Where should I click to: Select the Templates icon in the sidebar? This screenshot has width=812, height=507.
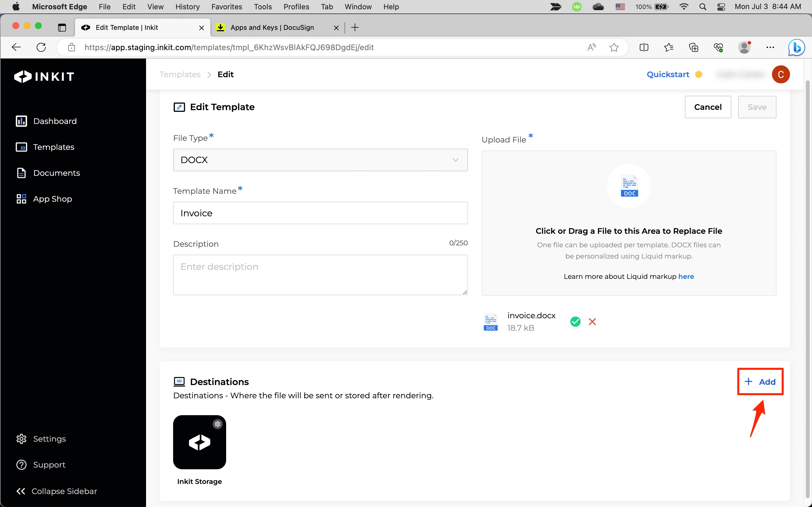point(21,147)
